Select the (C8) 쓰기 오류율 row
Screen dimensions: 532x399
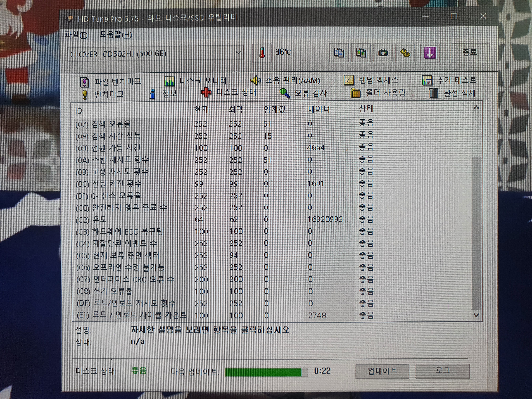tap(225, 291)
